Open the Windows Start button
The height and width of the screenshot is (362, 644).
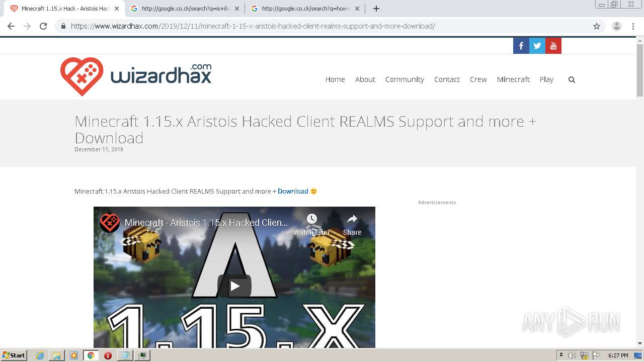tap(14, 355)
